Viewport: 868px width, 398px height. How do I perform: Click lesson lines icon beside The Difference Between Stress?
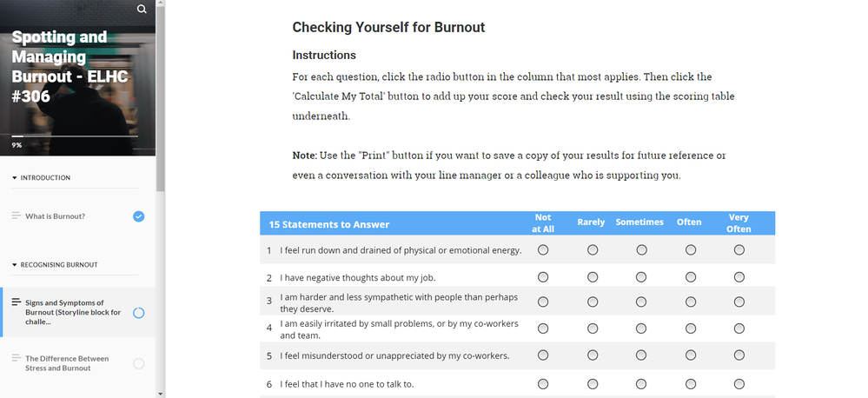click(16, 358)
